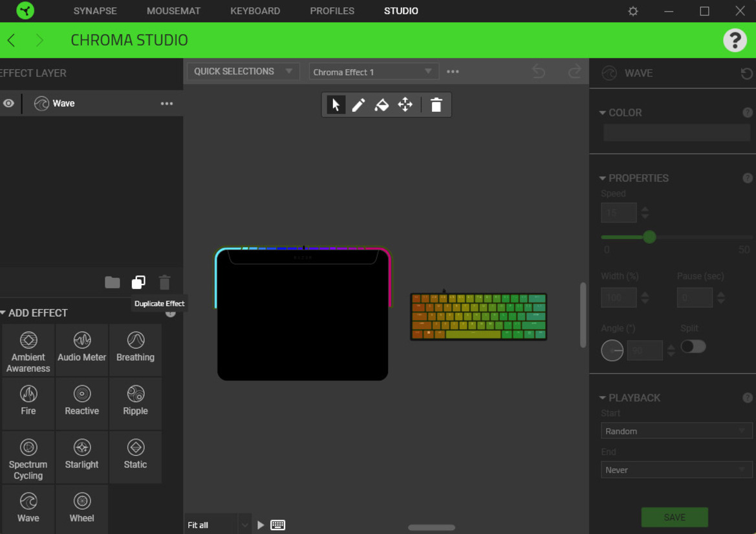This screenshot has height=534, width=756.
Task: Increase Speed with stepper arrows
Action: [x=645, y=208]
